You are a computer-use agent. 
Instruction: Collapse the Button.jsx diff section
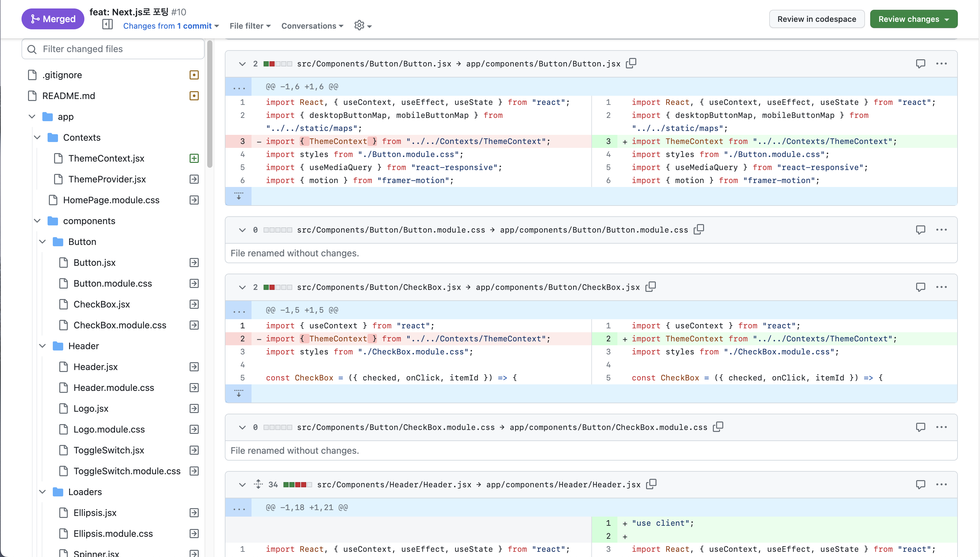click(242, 64)
